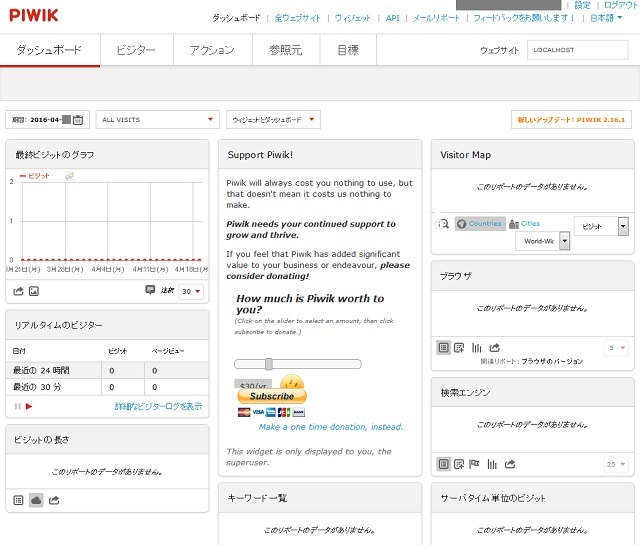Select the simple table view in the Browser widget
This screenshot has height=545, width=640.
point(444,348)
